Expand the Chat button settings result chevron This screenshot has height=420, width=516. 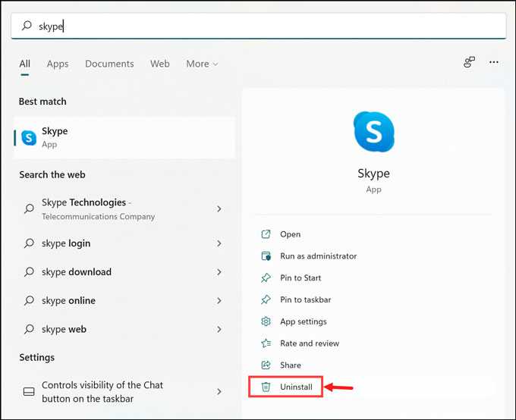pos(219,391)
